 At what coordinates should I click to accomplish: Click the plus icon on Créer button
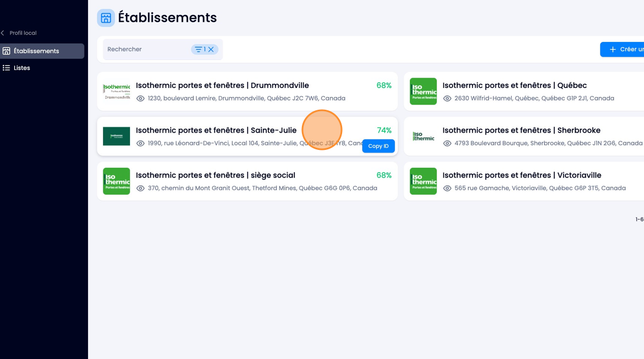612,49
